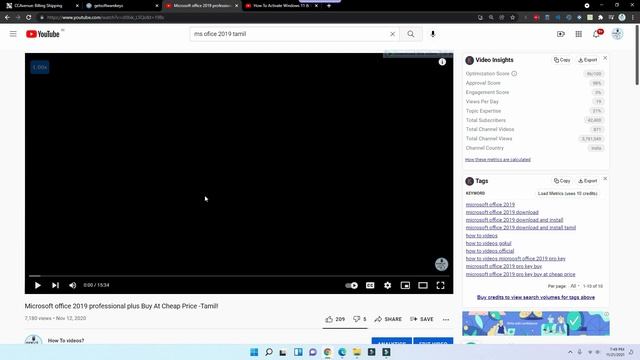Open tag 'how to videos official'

(490, 251)
